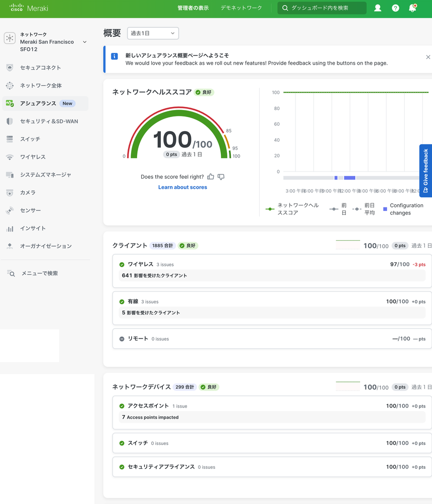Click the Give feedback side button

point(425,171)
